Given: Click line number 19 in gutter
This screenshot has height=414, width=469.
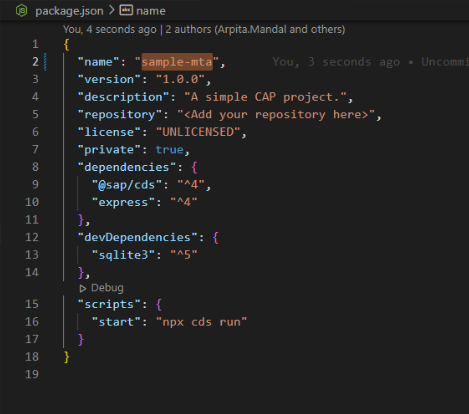Looking at the screenshot, I should point(32,374).
